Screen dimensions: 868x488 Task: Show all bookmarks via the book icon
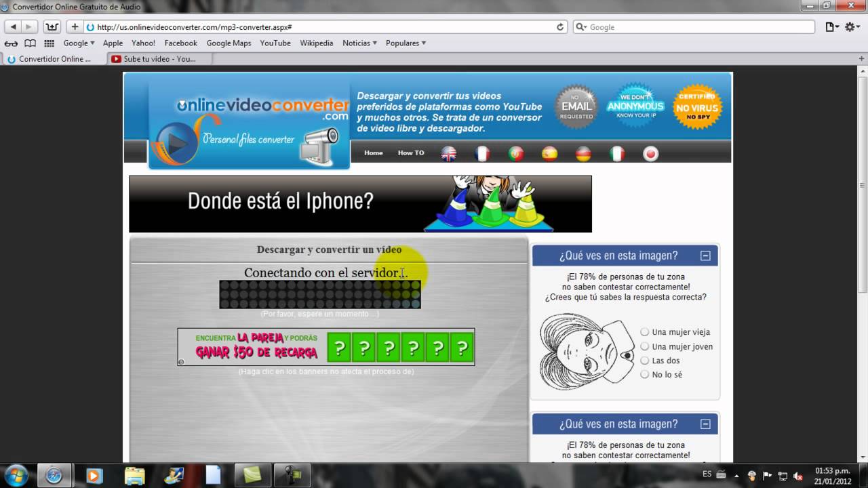(x=30, y=43)
